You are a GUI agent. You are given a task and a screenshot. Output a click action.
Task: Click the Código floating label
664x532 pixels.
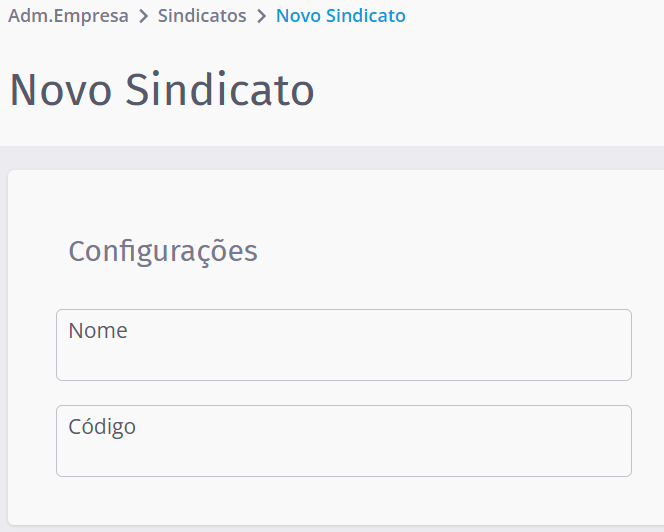[x=102, y=427]
